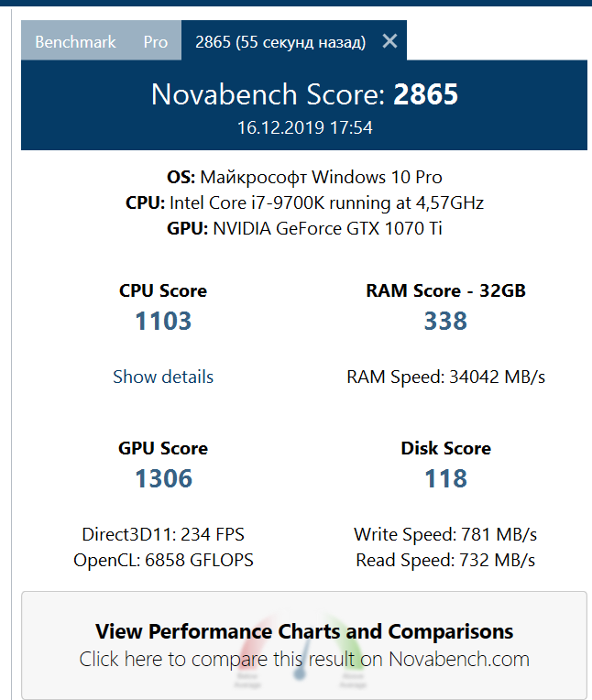Click the RAM Score value 338
Image resolution: width=592 pixels, height=700 pixels.
pyautogui.click(x=445, y=321)
